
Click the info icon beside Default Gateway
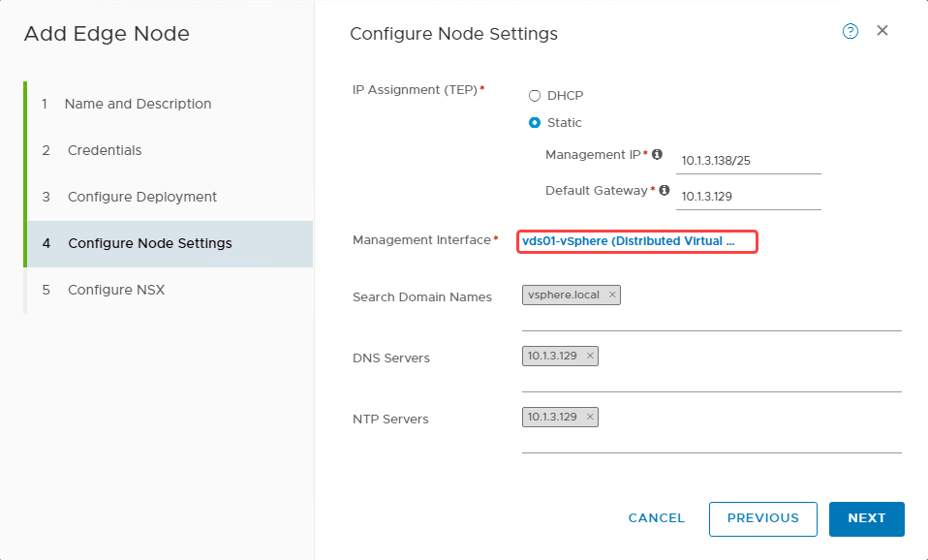click(x=665, y=190)
